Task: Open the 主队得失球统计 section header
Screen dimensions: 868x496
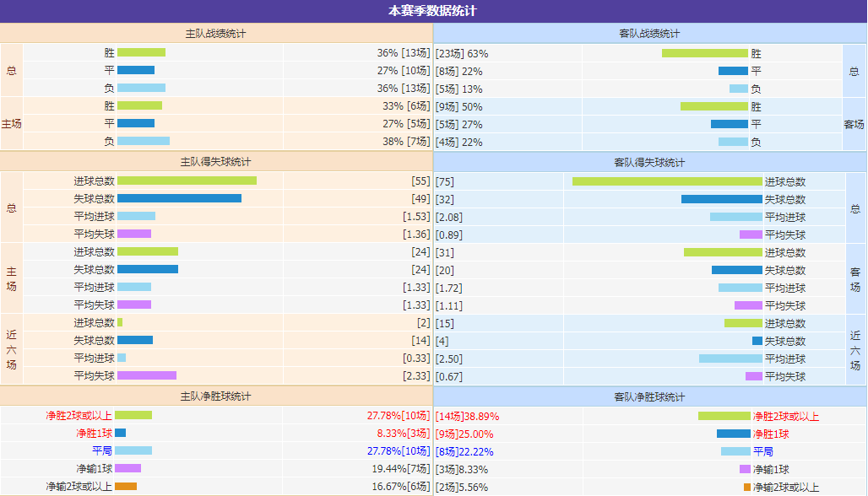Action: click(216, 162)
